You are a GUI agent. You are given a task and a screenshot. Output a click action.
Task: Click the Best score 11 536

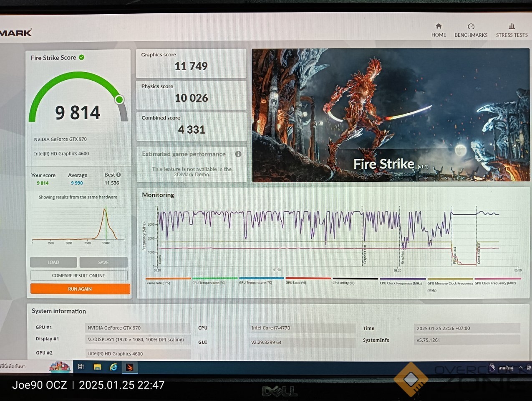pos(112,183)
